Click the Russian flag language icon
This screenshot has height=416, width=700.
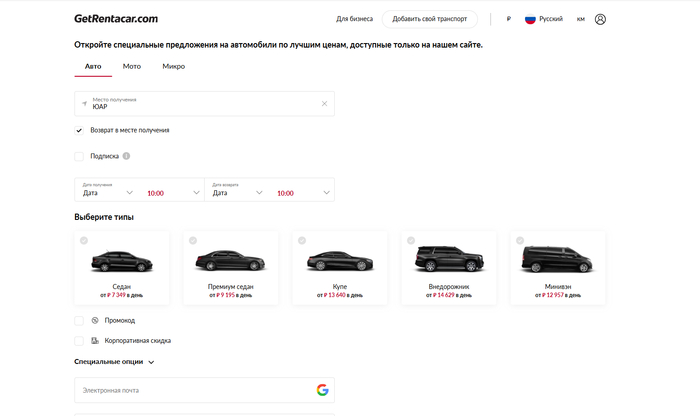pos(531,19)
